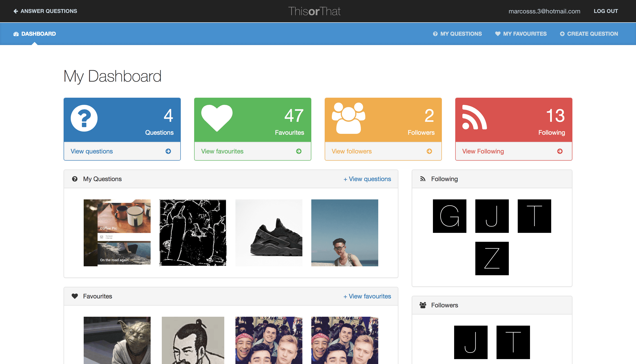Go to Answer Questions
The width and height of the screenshot is (636, 364).
click(x=45, y=11)
